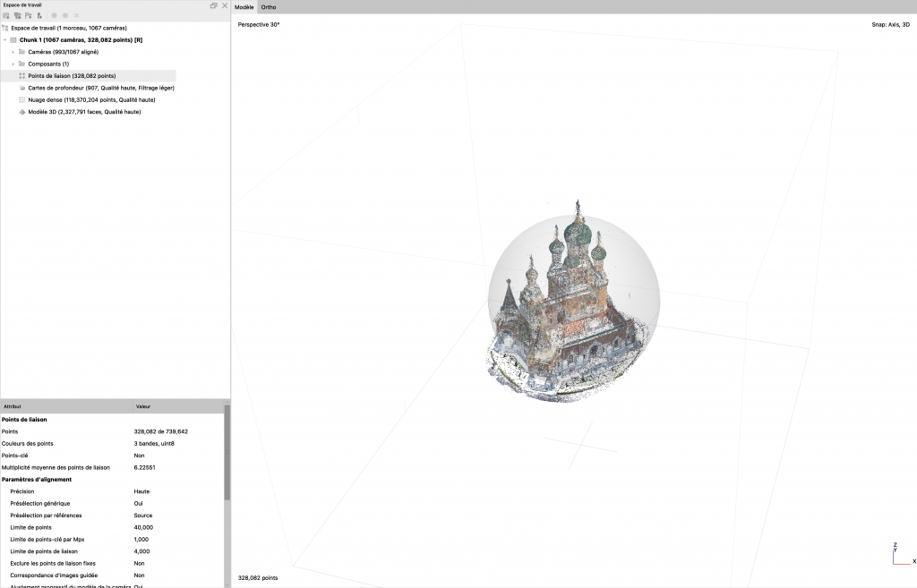Click 'Limite de points de liaison' attribute
Image resolution: width=917 pixels, height=588 pixels.
(44, 551)
